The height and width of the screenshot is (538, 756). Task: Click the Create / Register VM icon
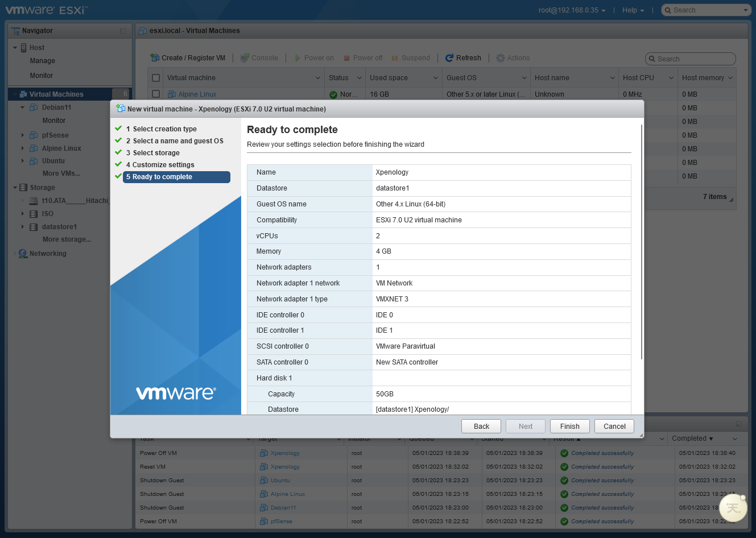[155, 58]
